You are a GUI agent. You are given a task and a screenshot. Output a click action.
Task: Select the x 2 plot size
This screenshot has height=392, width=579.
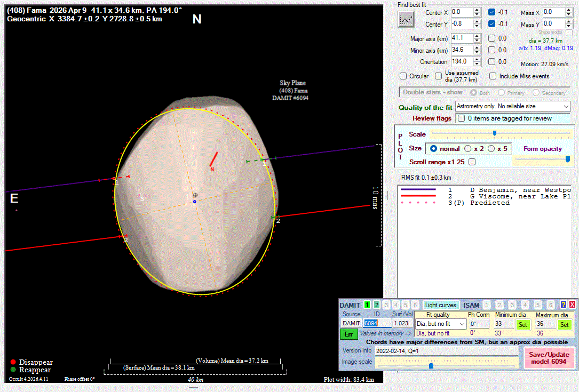coord(467,149)
